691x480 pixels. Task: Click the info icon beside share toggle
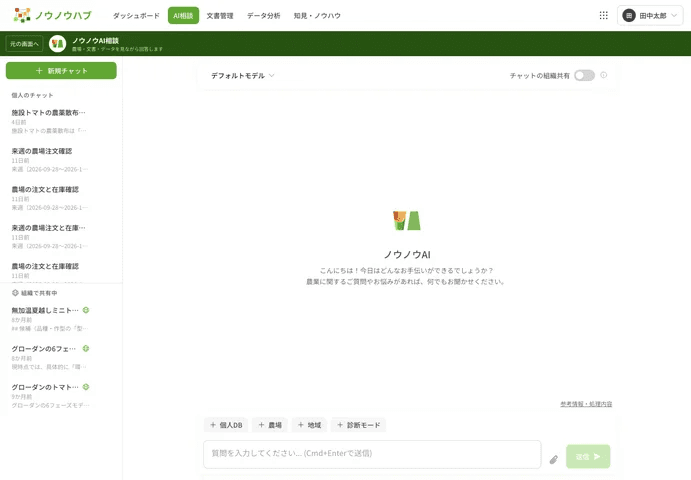604,75
